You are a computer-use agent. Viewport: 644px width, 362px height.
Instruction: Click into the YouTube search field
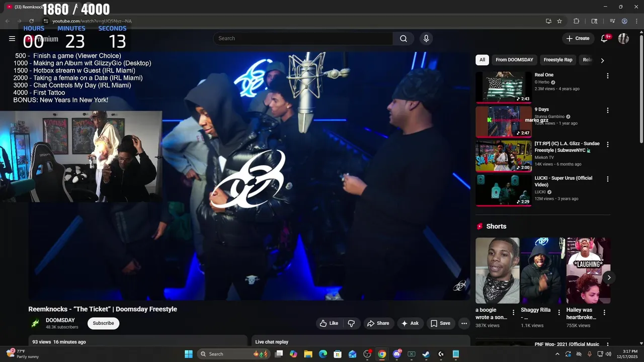303,39
